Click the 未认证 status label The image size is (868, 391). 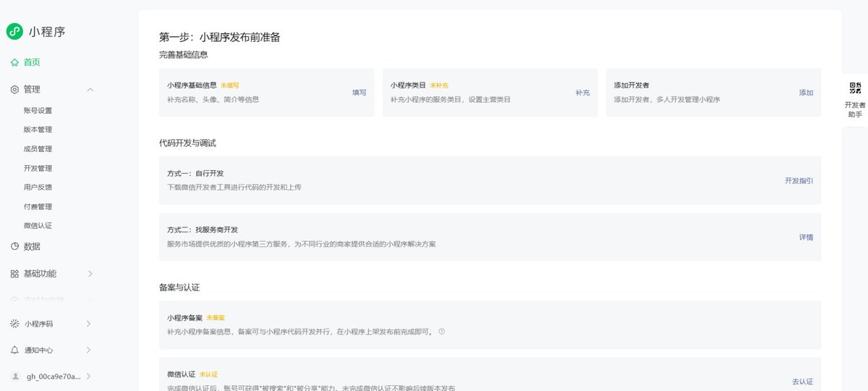click(209, 374)
